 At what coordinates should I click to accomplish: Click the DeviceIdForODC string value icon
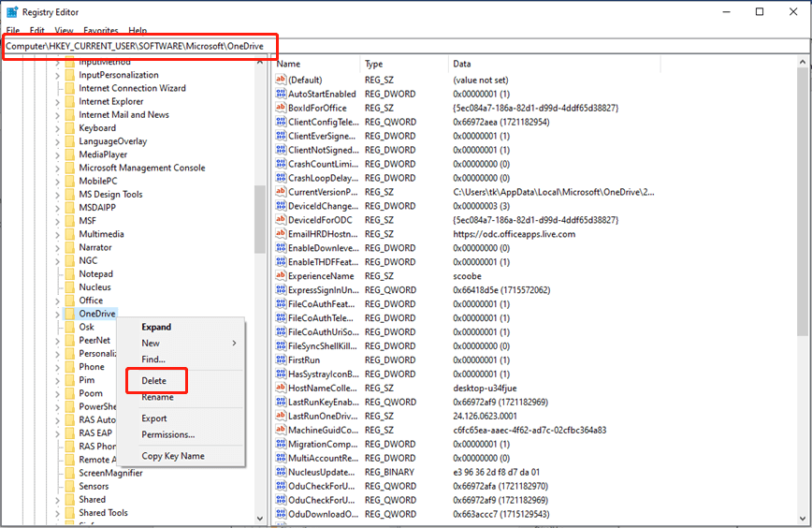[281, 220]
